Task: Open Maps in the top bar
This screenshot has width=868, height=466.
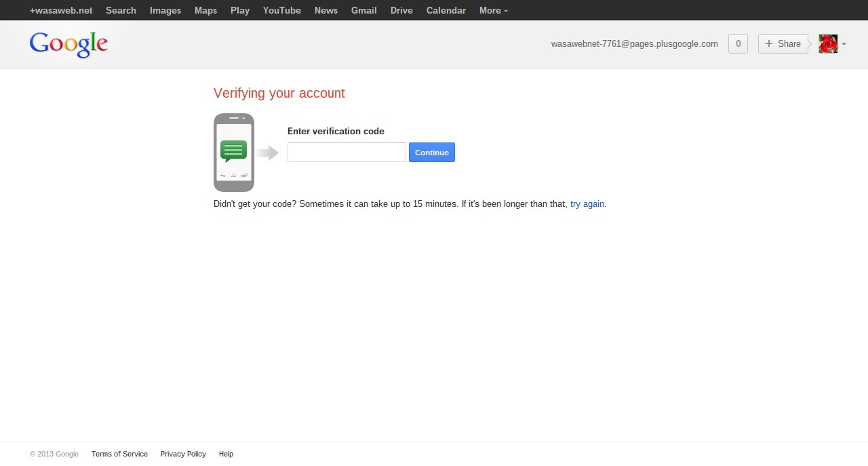Action: [x=205, y=10]
